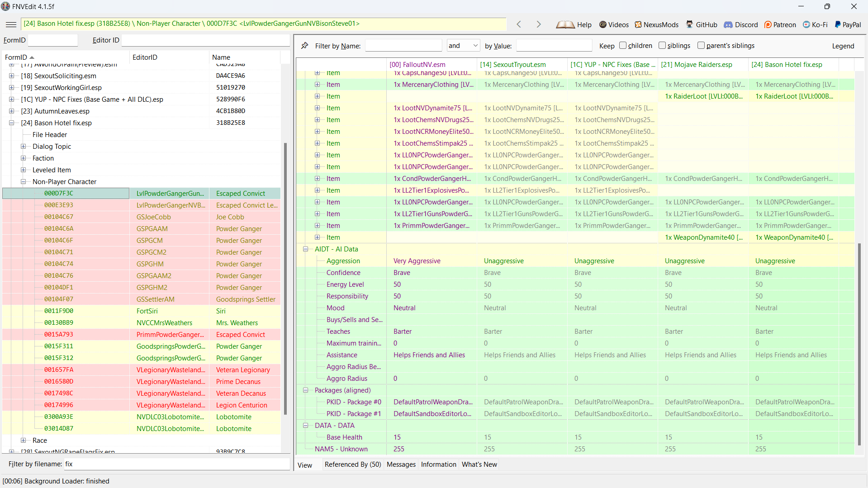Enable the siblings checkbox
This screenshot has width=868, height=488.
[x=662, y=45]
